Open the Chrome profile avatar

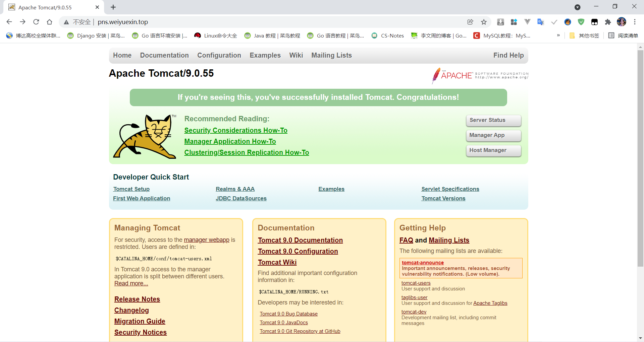coord(622,22)
